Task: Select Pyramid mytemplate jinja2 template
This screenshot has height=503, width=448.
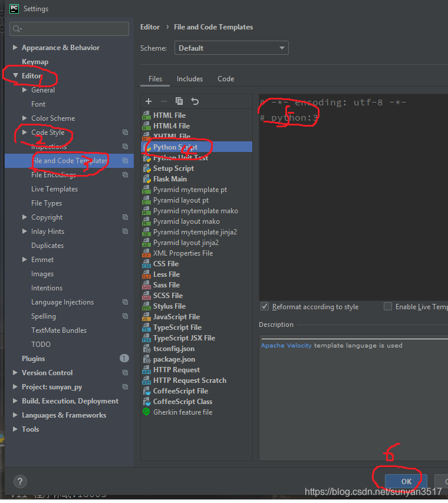Action: point(195,232)
